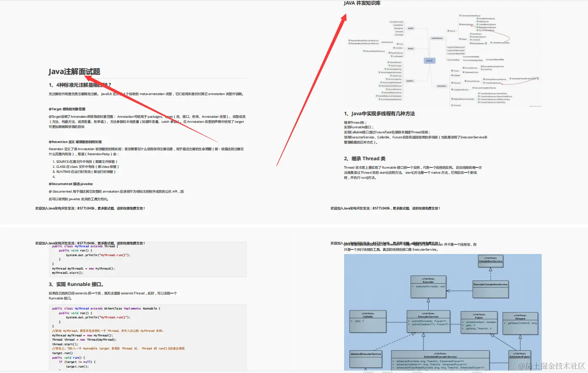
Task: Click the "ScheduledFuture" box in the UML diagram
Action: tap(519, 360)
